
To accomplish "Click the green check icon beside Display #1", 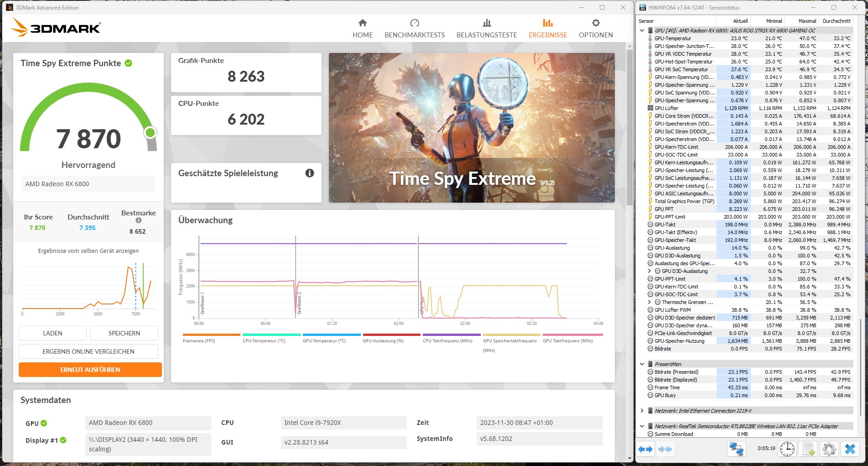I will tap(63, 440).
